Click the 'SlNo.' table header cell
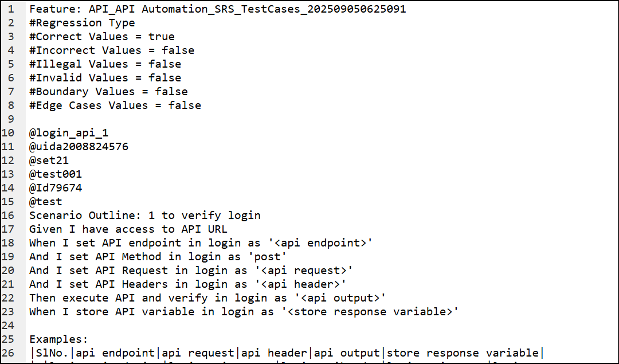The image size is (619, 364). (52, 353)
